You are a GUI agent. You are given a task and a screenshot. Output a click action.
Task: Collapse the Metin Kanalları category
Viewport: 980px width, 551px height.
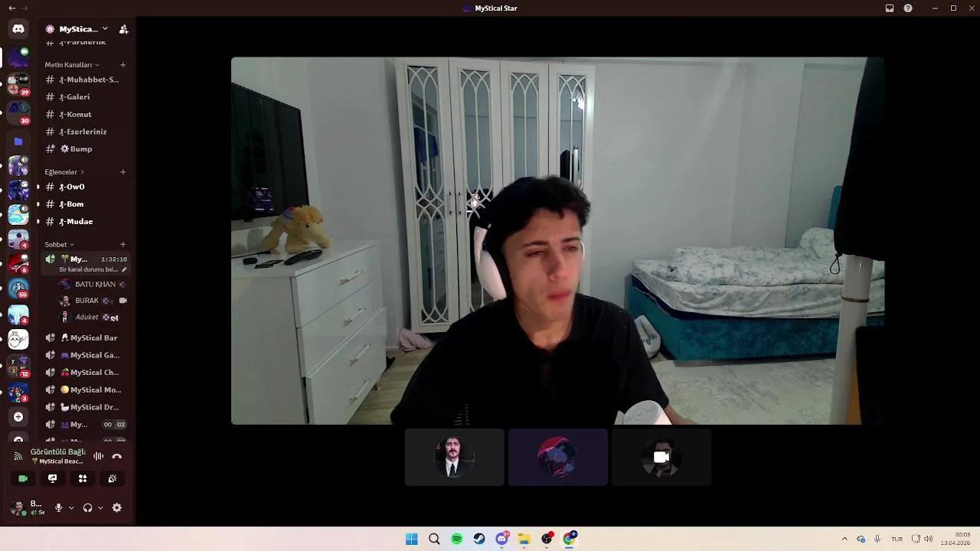72,65
